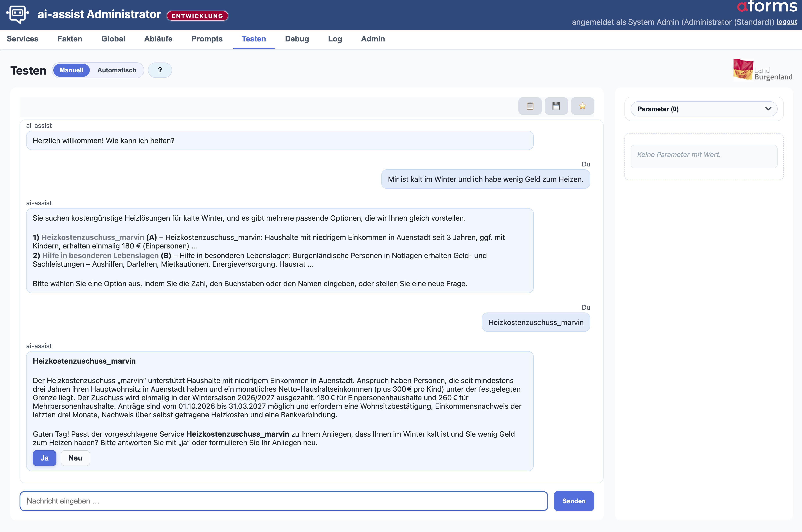This screenshot has height=532, width=802.
Task: Click the logout link
Action: 786,22
